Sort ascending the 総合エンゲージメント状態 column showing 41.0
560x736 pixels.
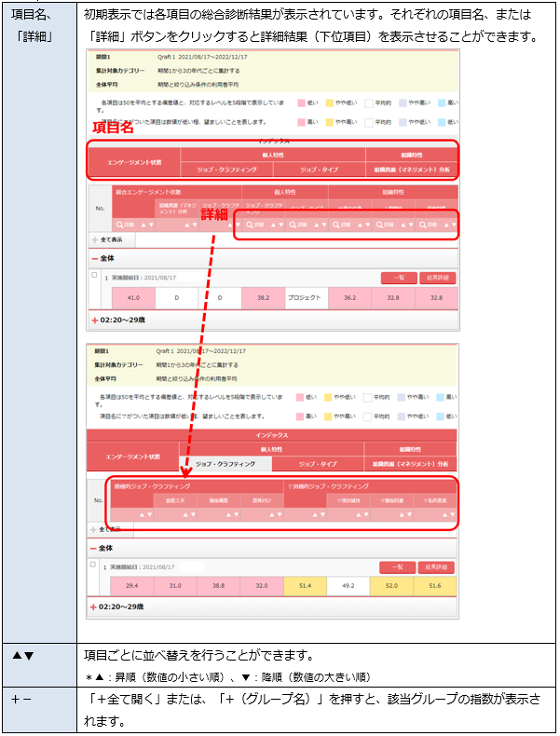143,225
